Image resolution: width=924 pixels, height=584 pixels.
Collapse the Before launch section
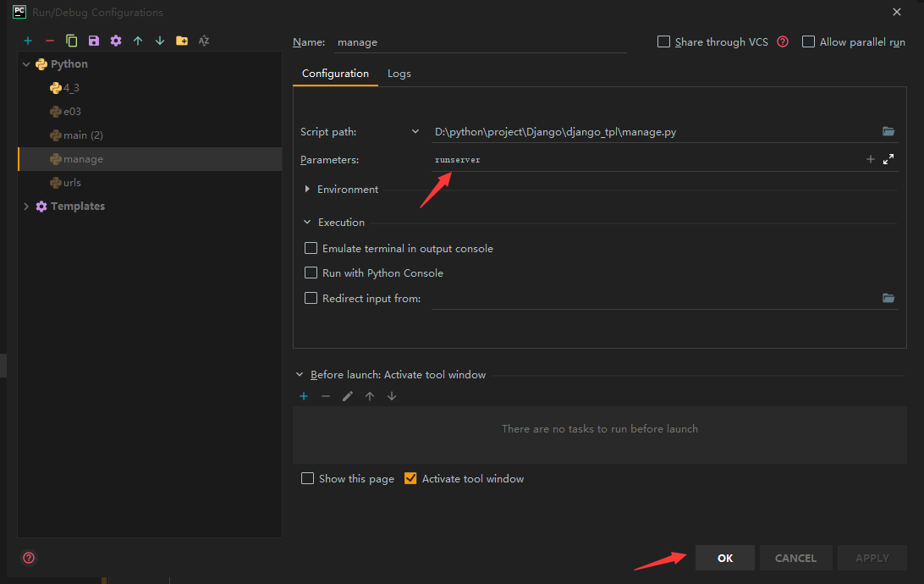click(300, 375)
